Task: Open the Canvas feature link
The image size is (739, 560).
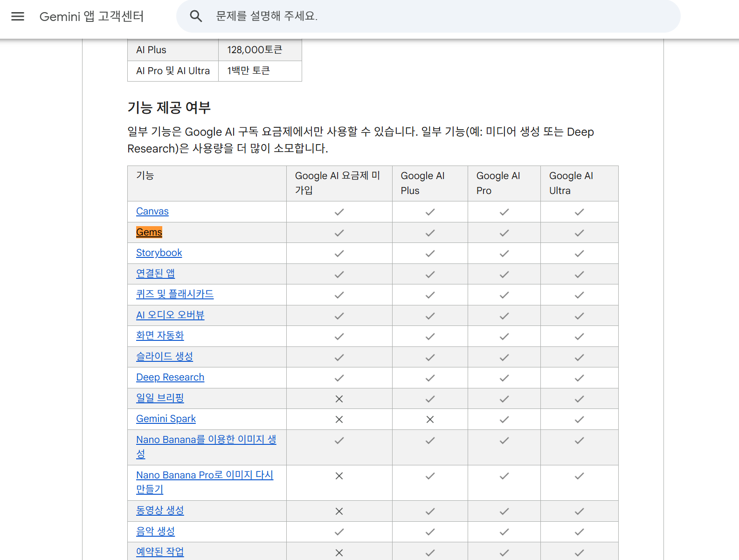Action: pos(152,211)
